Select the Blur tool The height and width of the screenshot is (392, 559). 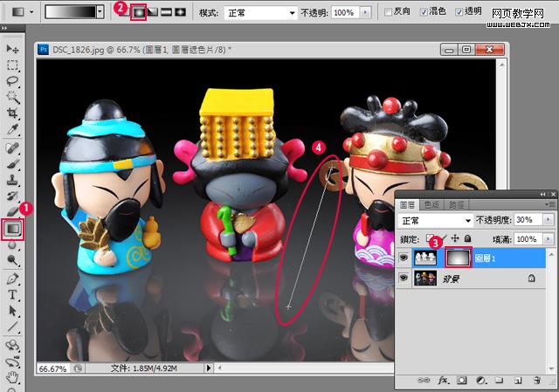pyautogui.click(x=12, y=245)
